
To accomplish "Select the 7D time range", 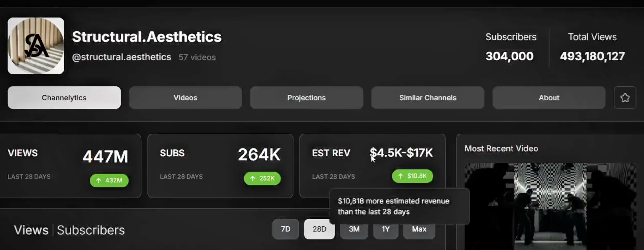I will point(285,229).
